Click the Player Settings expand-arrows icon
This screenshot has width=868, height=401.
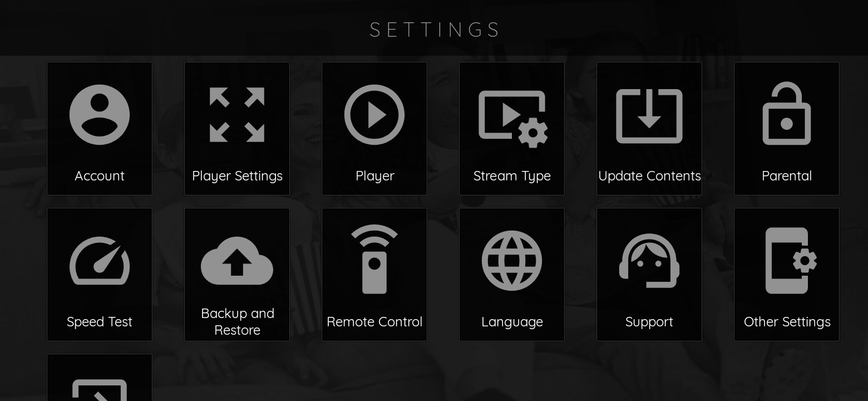click(237, 115)
